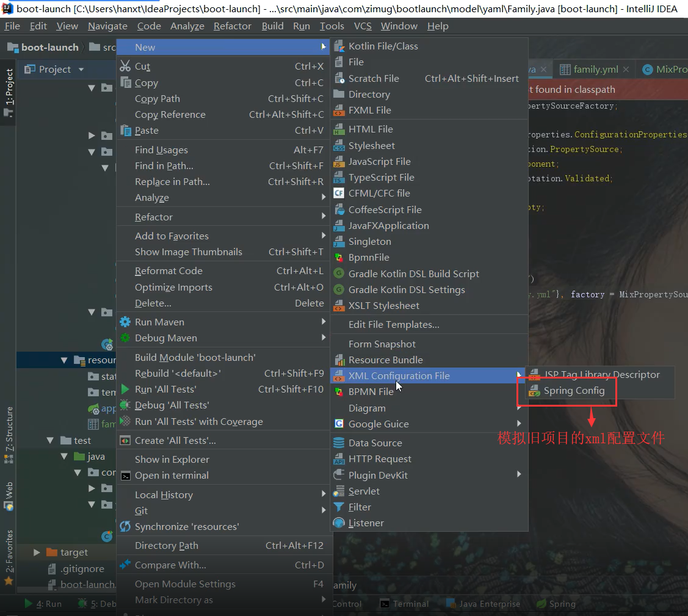The height and width of the screenshot is (616, 688).
Task: Click the boot-launch breadcrumb
Action: (44, 48)
